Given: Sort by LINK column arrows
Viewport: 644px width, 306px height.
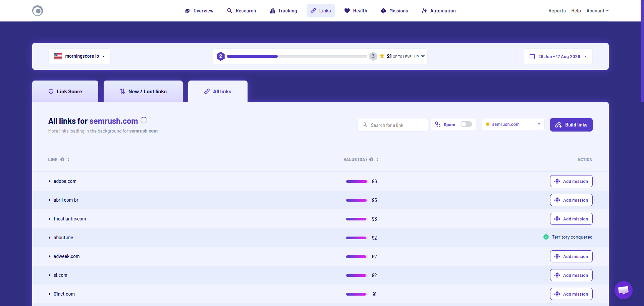Looking at the screenshot, I should [x=68, y=160].
